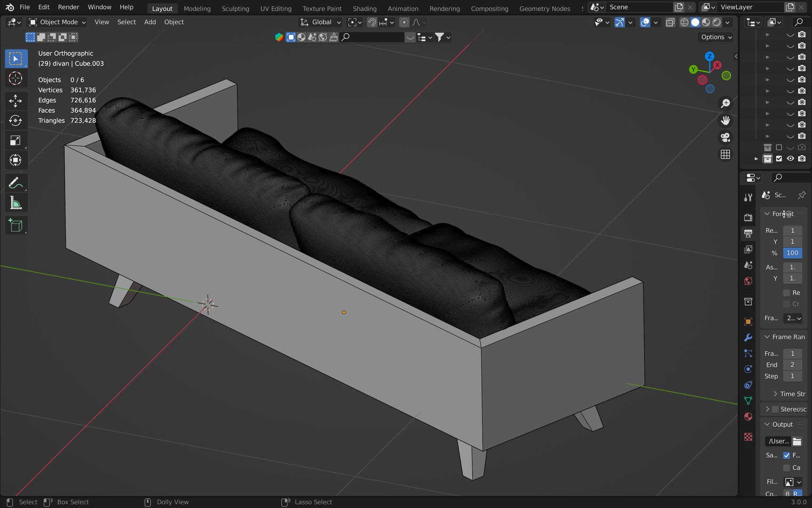Toggle snapping magnet
The width and height of the screenshot is (812, 508).
pyautogui.click(x=372, y=22)
